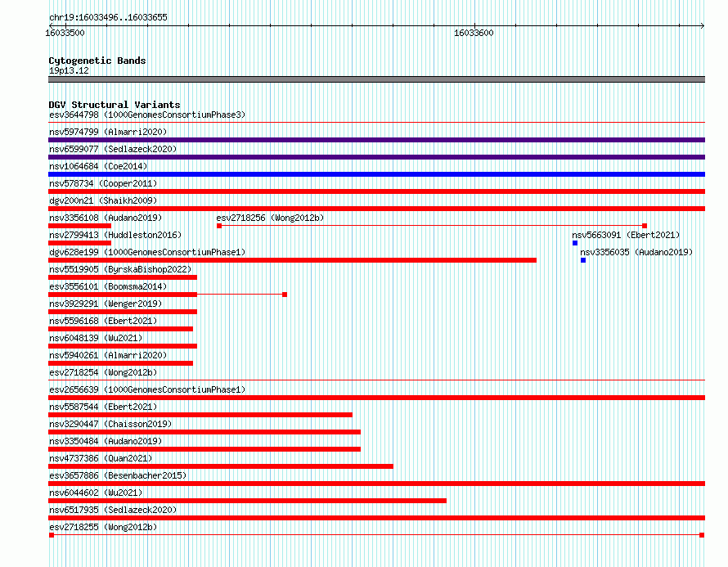Click the purple nsv6599077 variant bar
This screenshot has width=728, height=567.
pos(376,157)
